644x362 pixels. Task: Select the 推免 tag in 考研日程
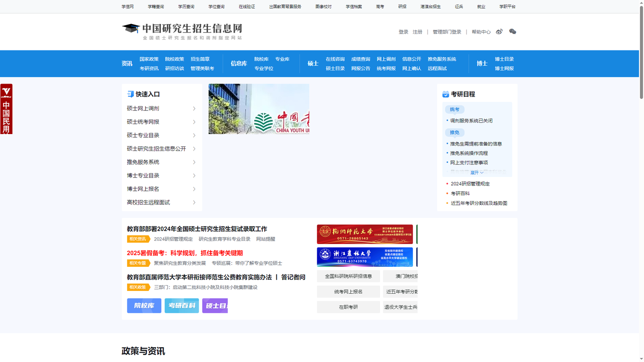[454, 133]
